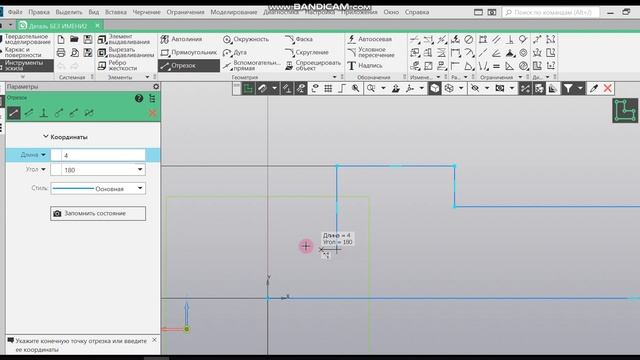Select the Прямоугольник tool
The width and height of the screenshot is (640, 360).
[188, 52]
